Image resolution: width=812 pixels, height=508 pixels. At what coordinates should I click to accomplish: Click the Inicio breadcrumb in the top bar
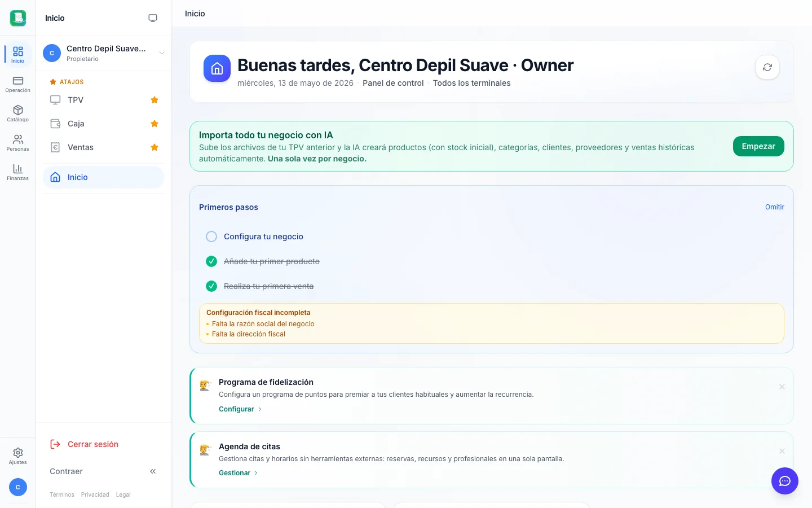click(195, 14)
